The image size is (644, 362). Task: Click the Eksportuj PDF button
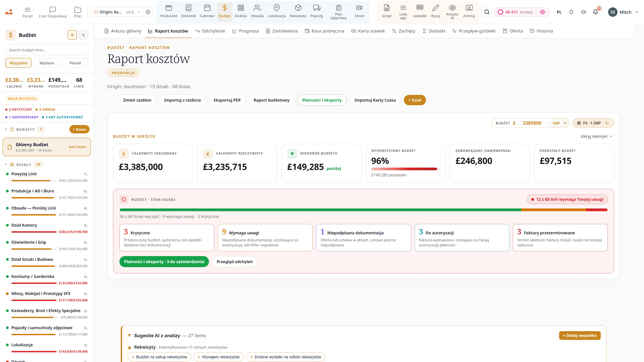227,100
